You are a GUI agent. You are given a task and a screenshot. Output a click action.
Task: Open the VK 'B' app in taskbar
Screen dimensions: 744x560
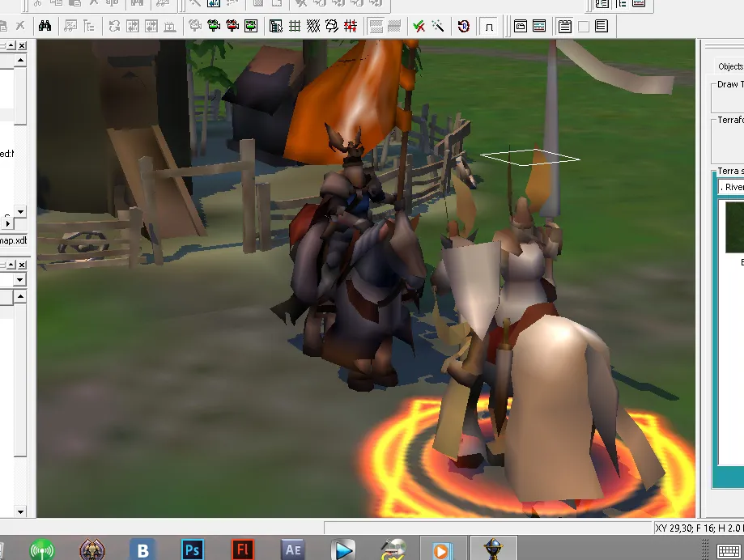142,549
